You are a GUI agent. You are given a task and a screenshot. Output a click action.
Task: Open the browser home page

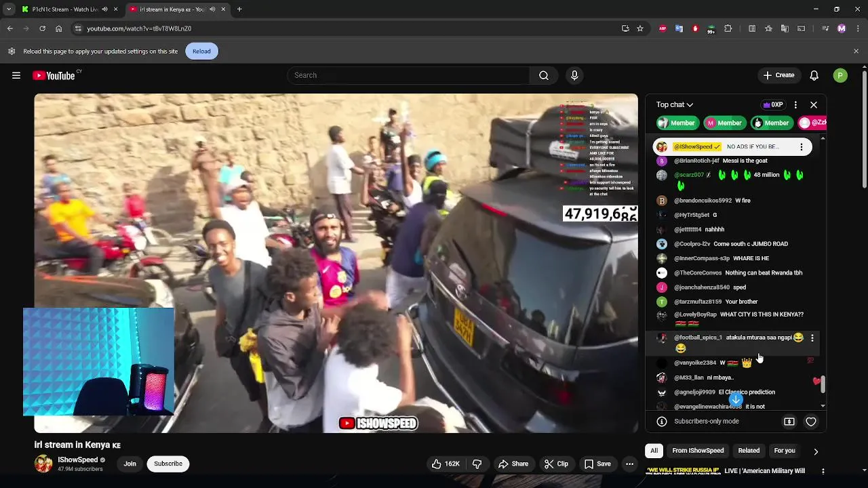click(58, 28)
